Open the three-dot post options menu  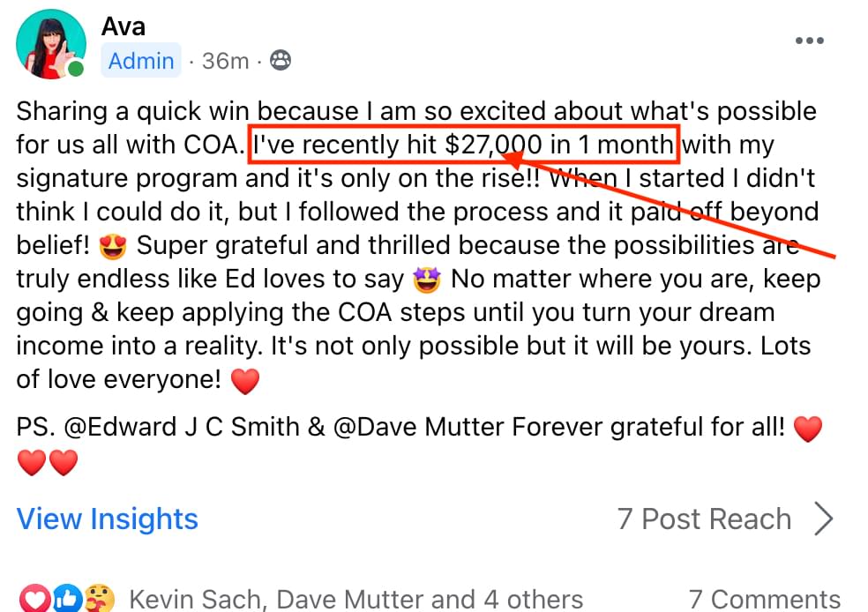point(809,41)
